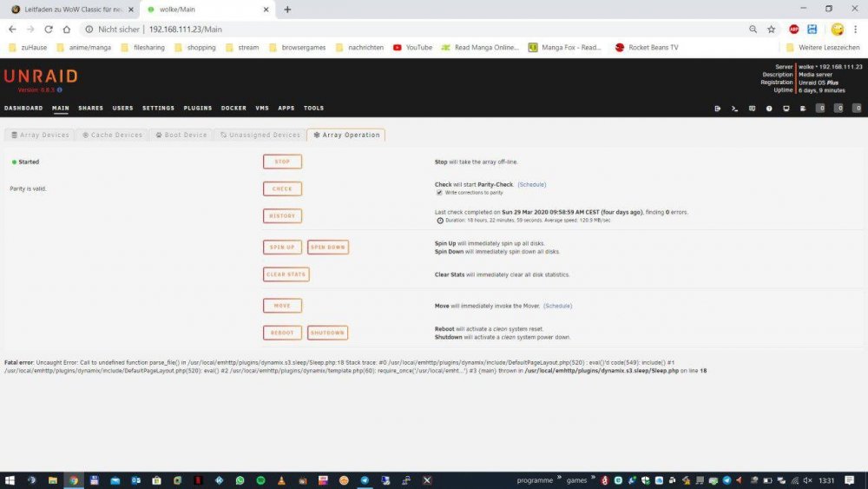
Task: Click the muted volume tray icon
Action: coord(807,480)
